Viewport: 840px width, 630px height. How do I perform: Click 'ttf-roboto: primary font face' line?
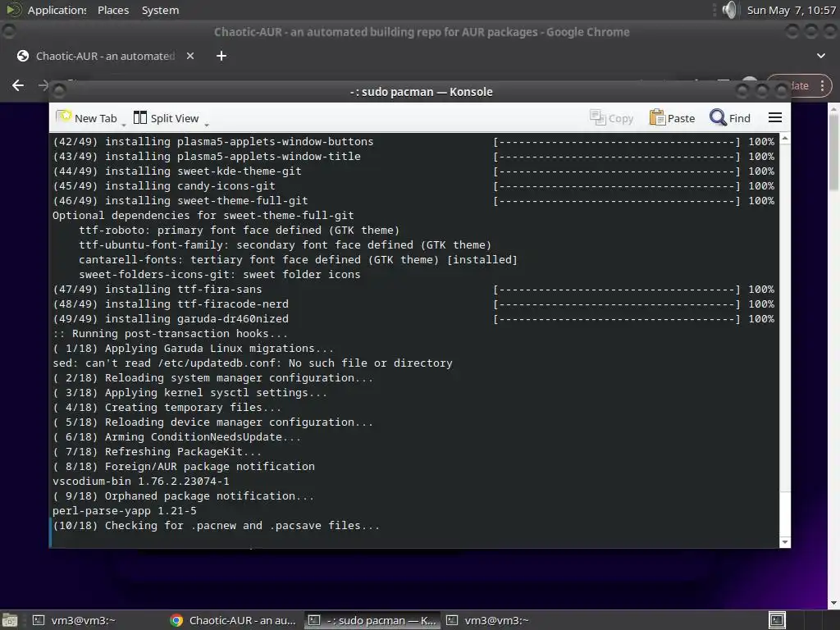(x=239, y=231)
